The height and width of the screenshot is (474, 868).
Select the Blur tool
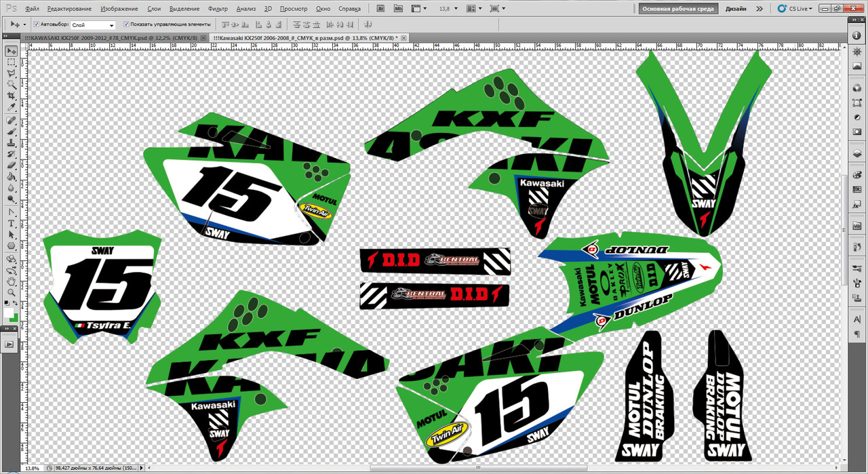pyautogui.click(x=12, y=187)
